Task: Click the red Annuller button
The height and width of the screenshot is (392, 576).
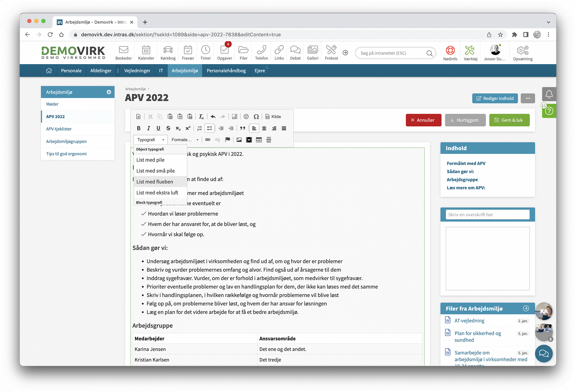Action: click(423, 120)
